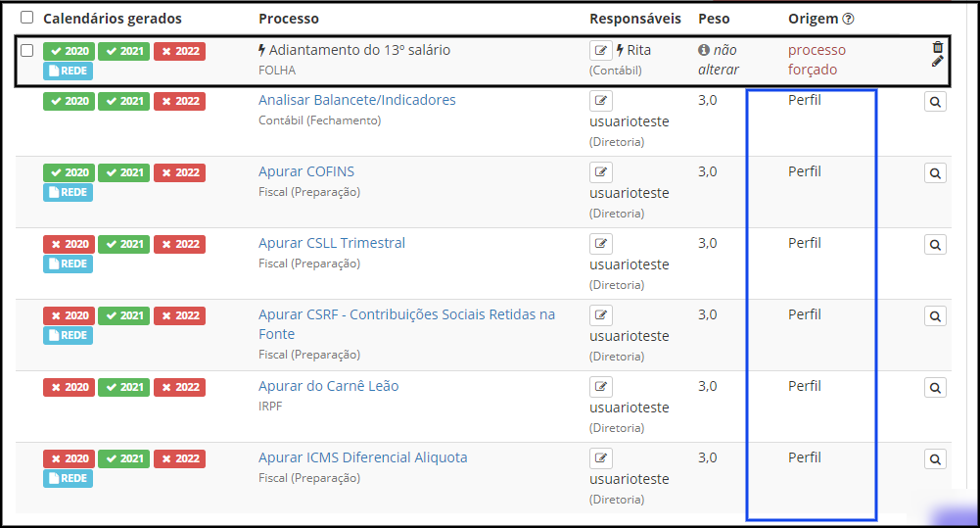Open Analisar Balancete/Indicadores process link
The image size is (980, 528).
pos(357,100)
